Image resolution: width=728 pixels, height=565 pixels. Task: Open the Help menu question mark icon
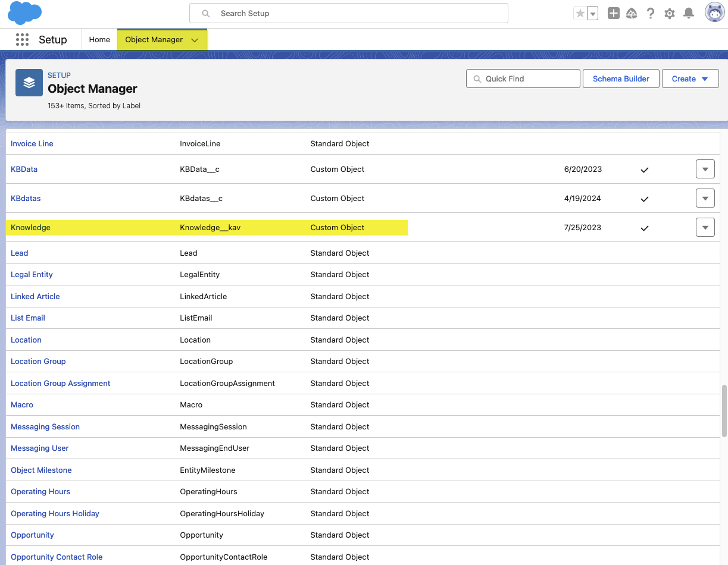pyautogui.click(x=650, y=12)
